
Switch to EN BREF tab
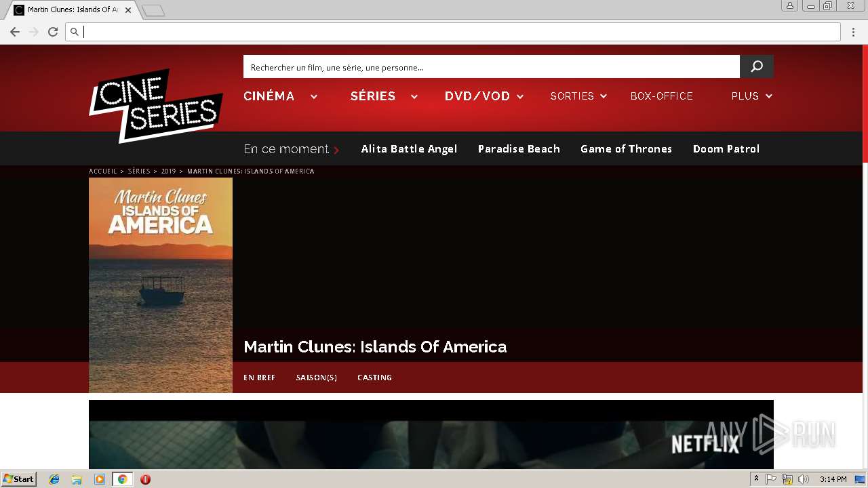click(x=260, y=378)
